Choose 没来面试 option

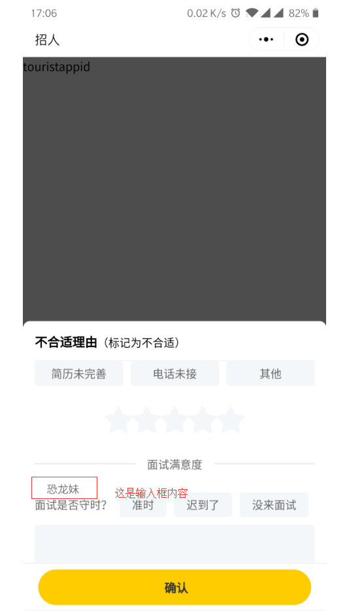click(274, 505)
